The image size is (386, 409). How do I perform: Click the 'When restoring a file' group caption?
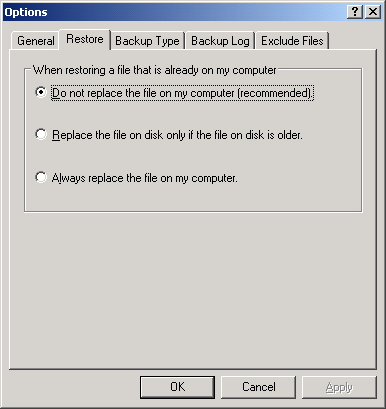(x=155, y=70)
